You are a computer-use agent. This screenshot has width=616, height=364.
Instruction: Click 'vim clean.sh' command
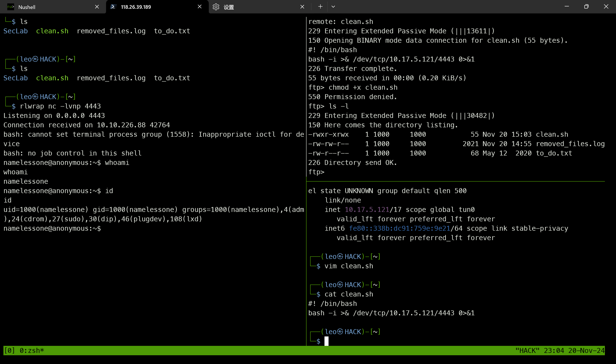(349, 266)
